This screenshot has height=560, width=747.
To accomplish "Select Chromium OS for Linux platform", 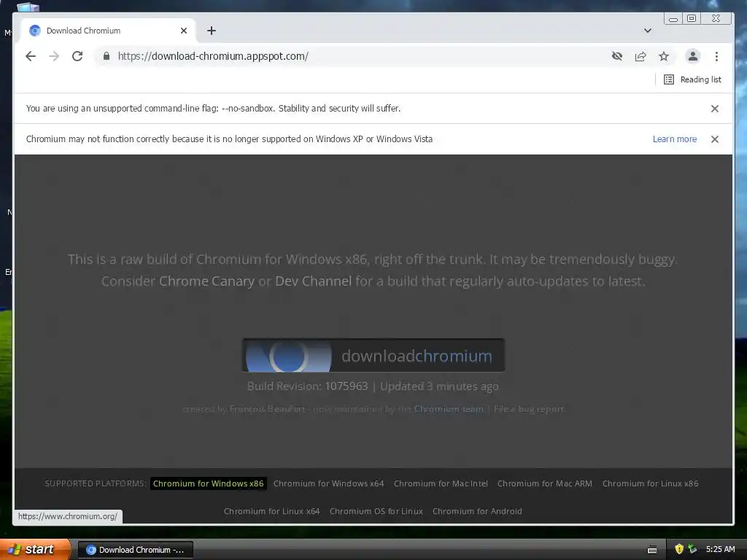I will (x=376, y=511).
